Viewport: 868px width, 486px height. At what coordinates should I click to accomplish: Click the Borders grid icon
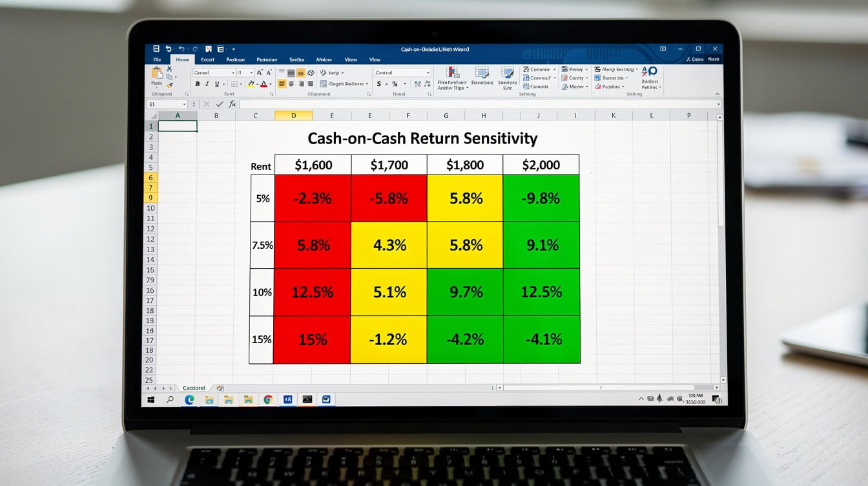[x=234, y=84]
